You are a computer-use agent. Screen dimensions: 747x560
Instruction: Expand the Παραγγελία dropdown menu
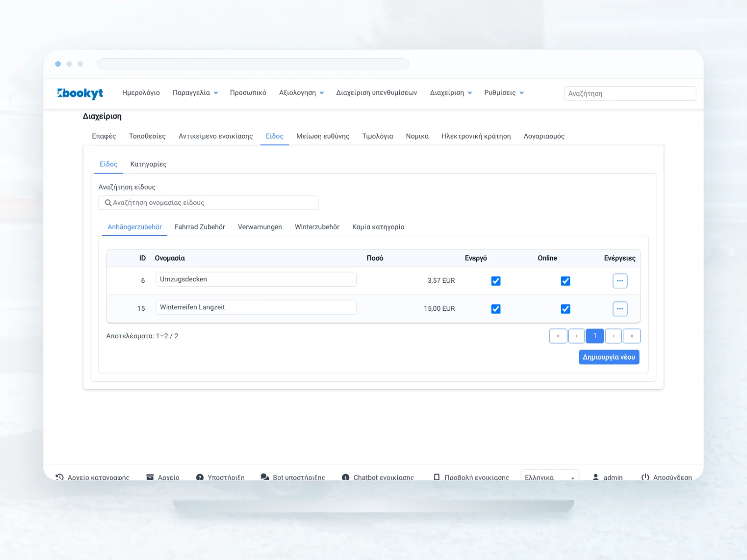[x=195, y=93]
